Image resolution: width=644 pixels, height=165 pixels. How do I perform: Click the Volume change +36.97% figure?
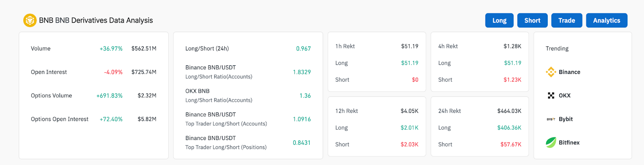[111, 48]
